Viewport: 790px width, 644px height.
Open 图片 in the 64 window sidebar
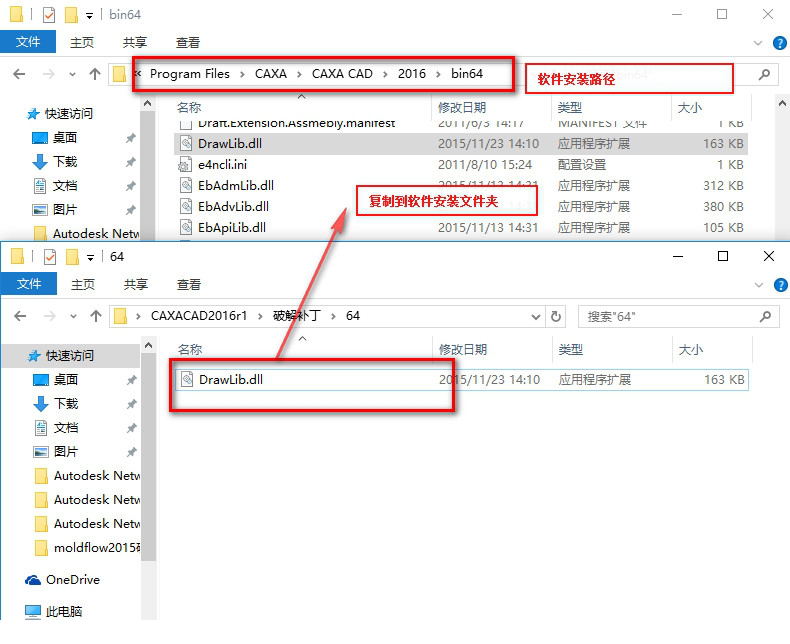point(65,452)
